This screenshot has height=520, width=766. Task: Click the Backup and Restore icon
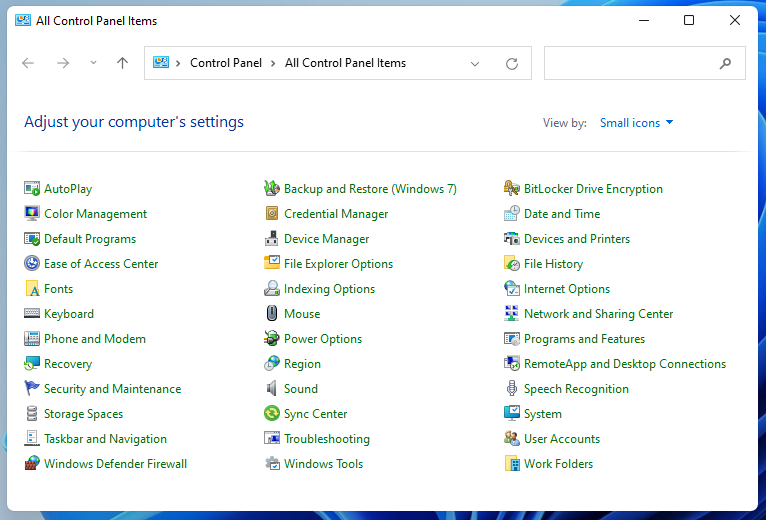[x=272, y=188]
